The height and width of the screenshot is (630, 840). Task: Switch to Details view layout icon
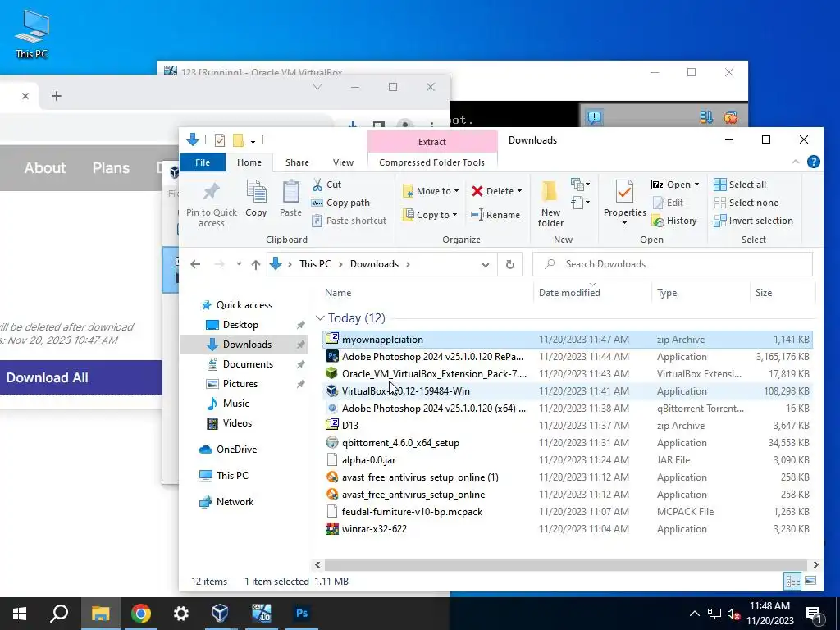pyautogui.click(x=792, y=581)
